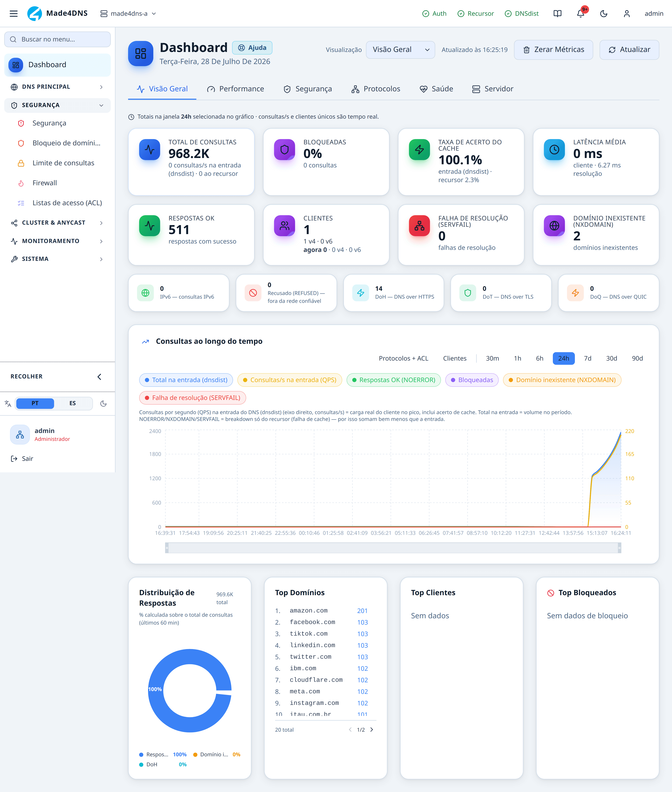Select the 7d time range
Screen dimensions: 672x792
point(587,359)
